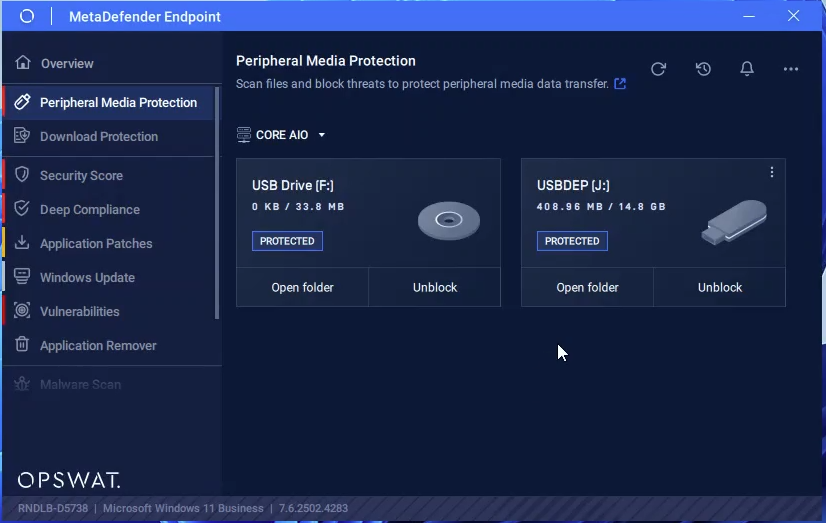Open Security Score section
Viewport: 826px width, 523px height.
coord(81,175)
